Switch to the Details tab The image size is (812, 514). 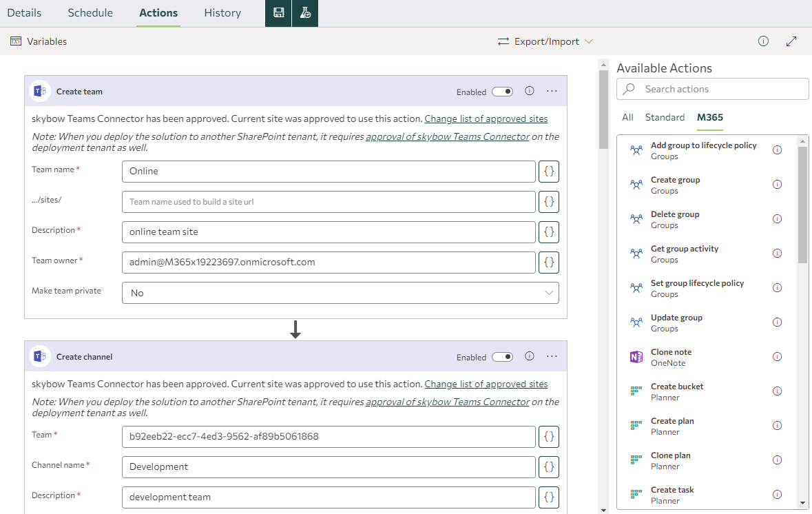pyautogui.click(x=24, y=13)
